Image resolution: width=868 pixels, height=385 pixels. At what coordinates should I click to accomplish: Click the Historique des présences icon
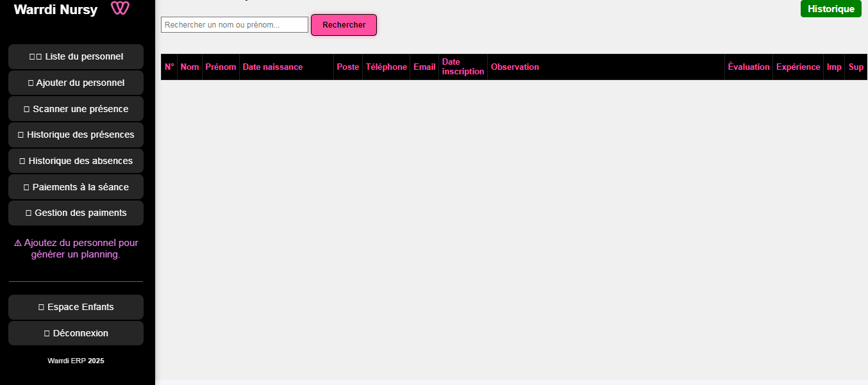pyautogui.click(x=21, y=135)
